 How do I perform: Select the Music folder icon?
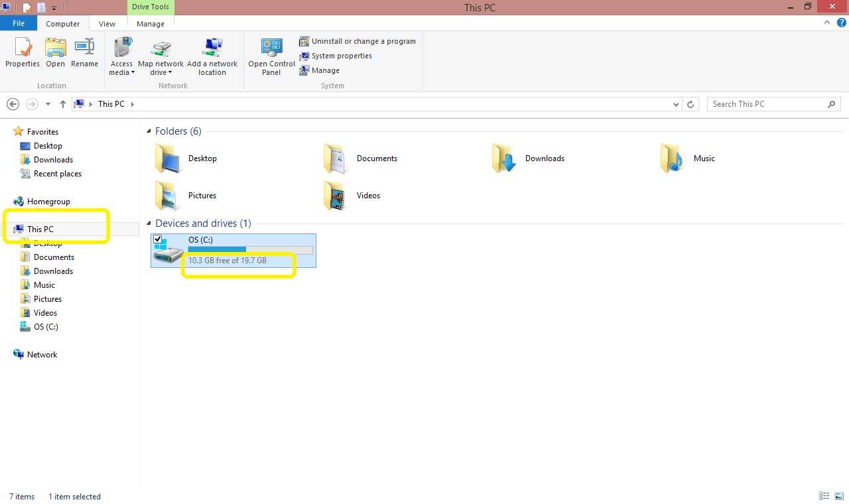click(673, 158)
